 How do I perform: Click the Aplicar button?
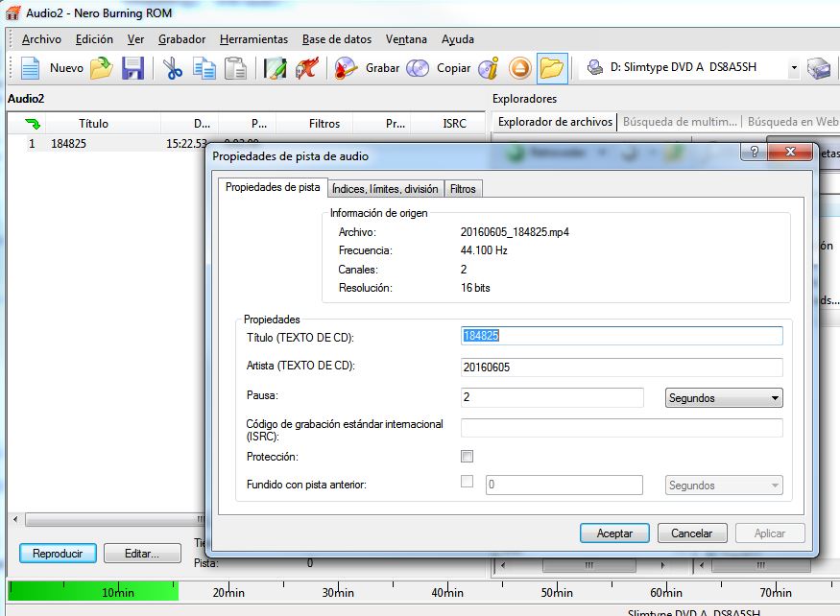tap(770, 533)
